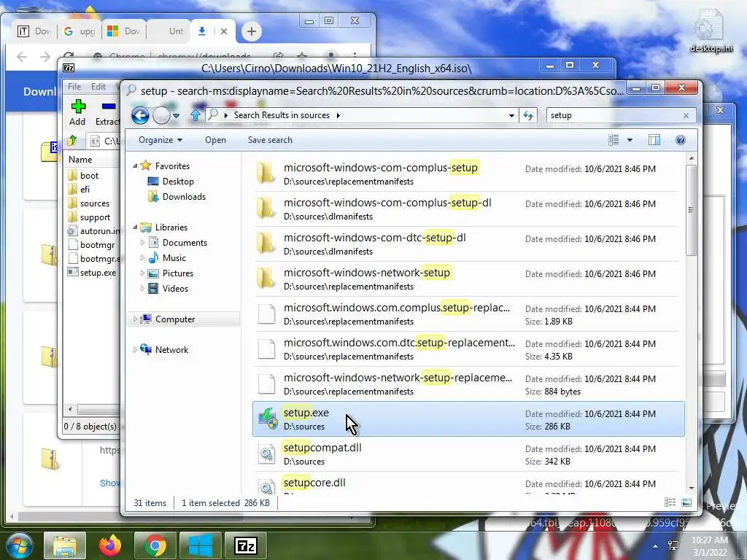Collapse the Libraries group
Viewport: 747px width, 560px height.
tap(135, 227)
